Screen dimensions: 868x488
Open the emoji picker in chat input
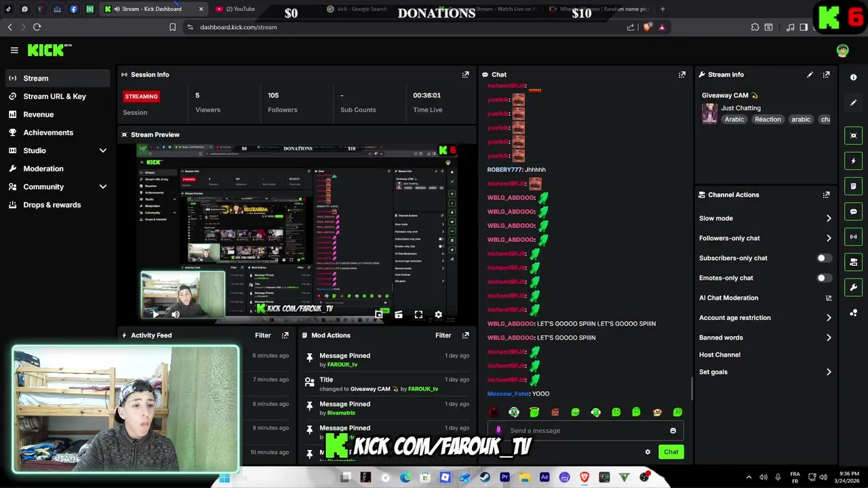pyautogui.click(x=673, y=430)
